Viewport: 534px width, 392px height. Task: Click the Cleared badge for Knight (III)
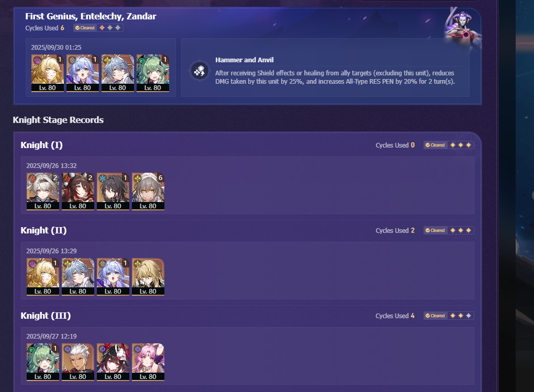click(x=435, y=316)
